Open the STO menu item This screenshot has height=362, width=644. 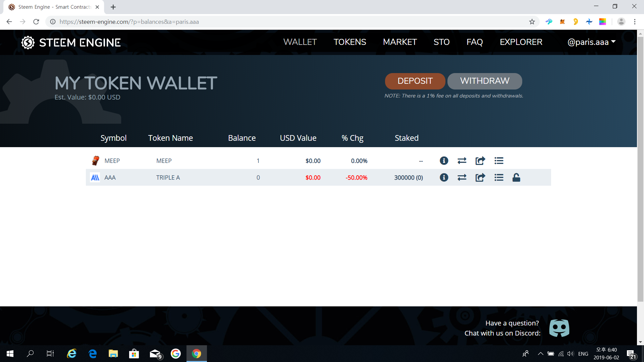click(441, 42)
